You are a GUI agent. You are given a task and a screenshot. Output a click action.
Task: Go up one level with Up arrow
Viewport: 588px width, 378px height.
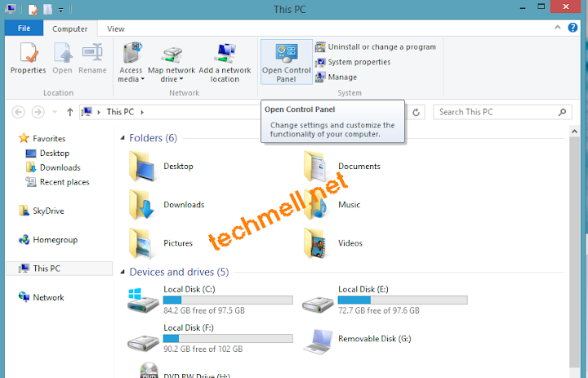coord(69,112)
